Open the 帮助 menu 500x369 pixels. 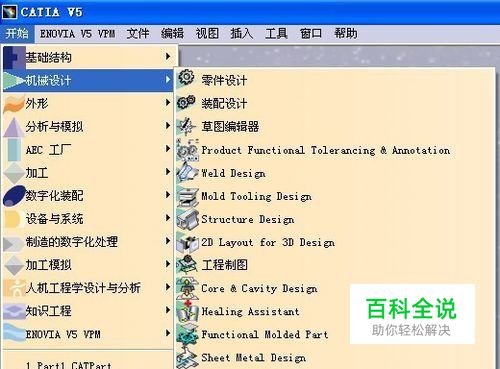[346, 33]
